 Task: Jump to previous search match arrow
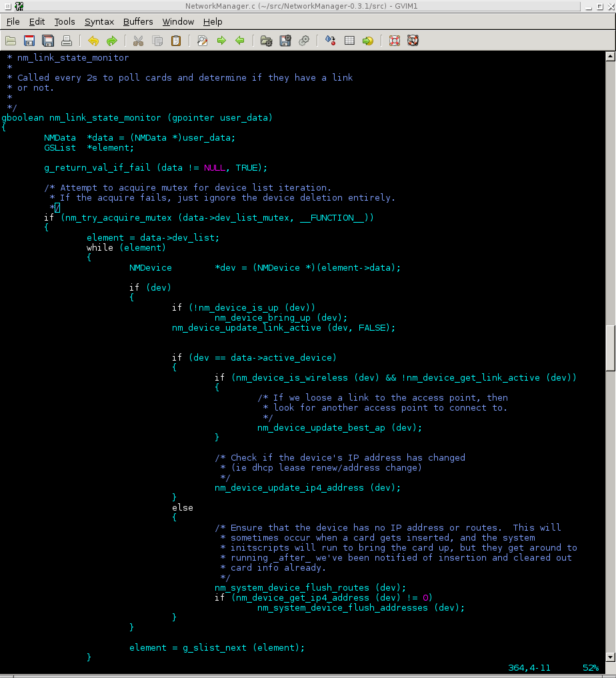(x=240, y=41)
